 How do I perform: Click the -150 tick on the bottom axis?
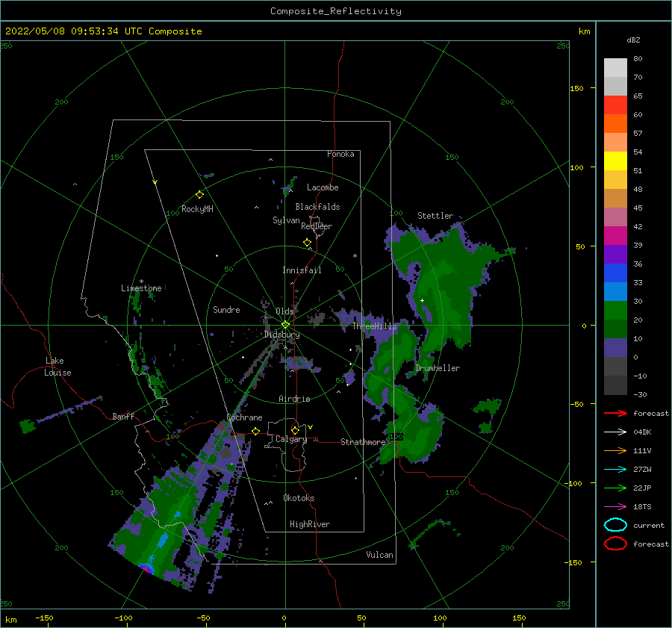click(44, 618)
